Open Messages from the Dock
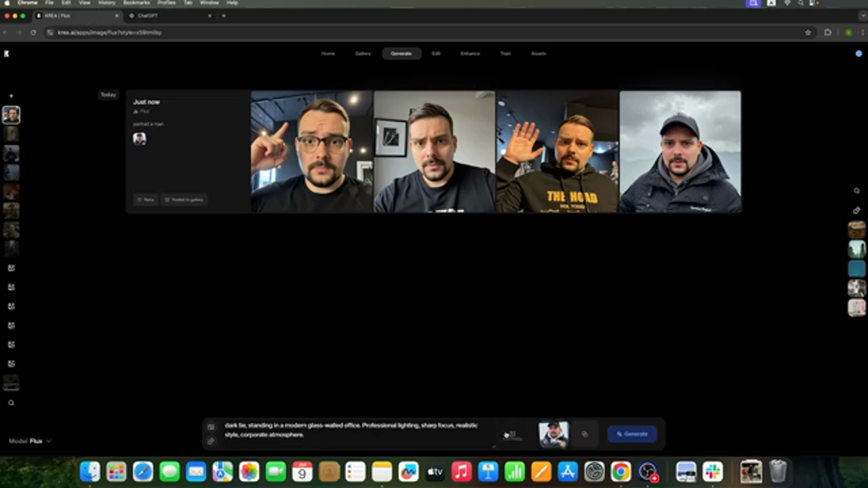The height and width of the screenshot is (488, 868). click(170, 471)
